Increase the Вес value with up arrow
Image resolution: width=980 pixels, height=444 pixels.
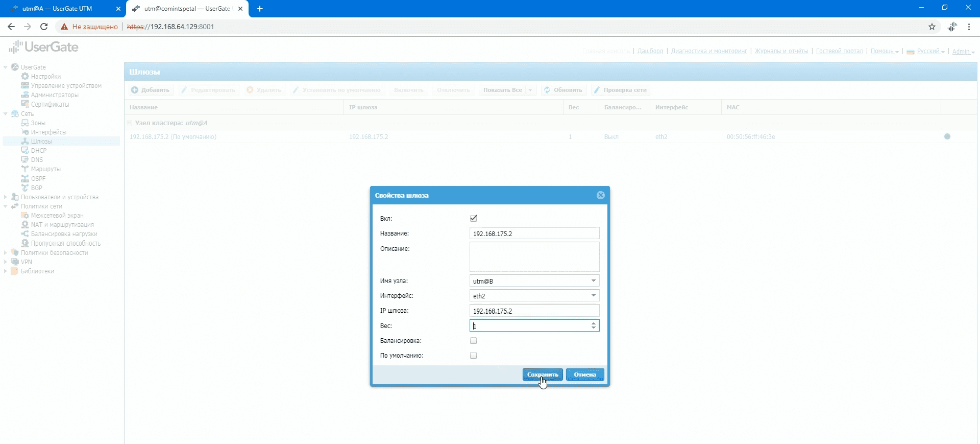[x=594, y=323]
